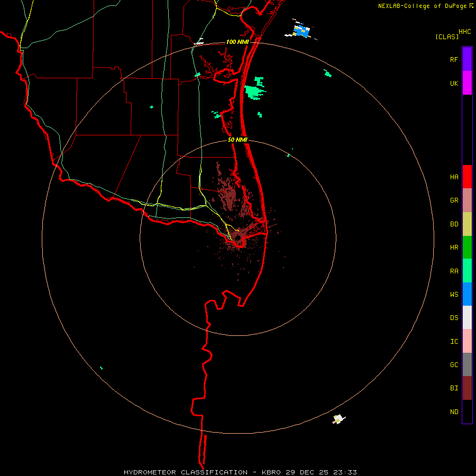This screenshot has width=476, height=476.
Task: Click the 'ND' legend label
Action: (x=454, y=411)
